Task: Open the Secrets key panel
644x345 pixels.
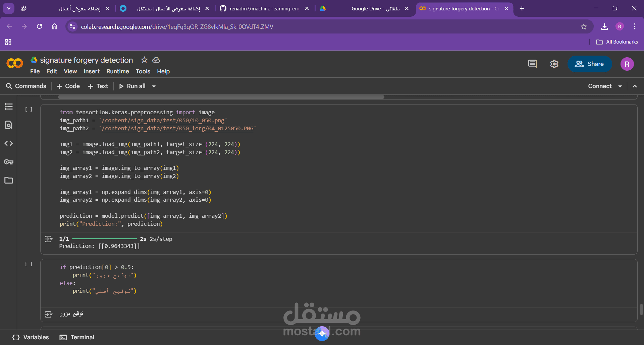Action: coord(9,162)
